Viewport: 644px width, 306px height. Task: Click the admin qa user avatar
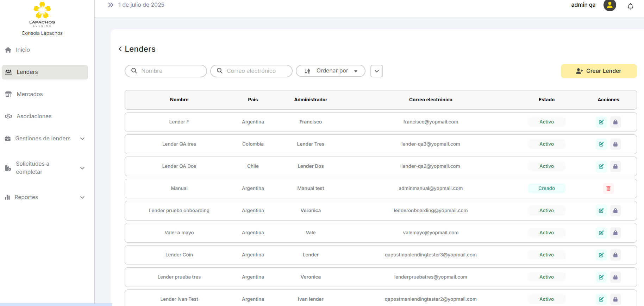(609, 5)
